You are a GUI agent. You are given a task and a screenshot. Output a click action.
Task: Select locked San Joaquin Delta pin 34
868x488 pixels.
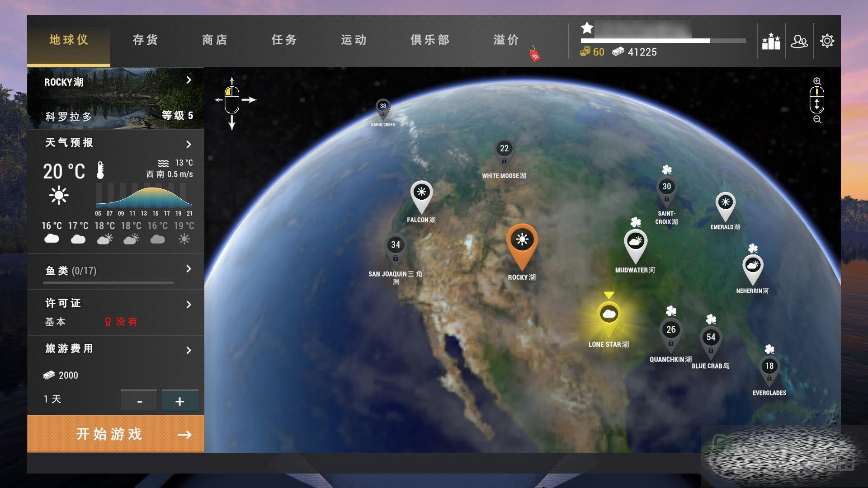coord(396,250)
